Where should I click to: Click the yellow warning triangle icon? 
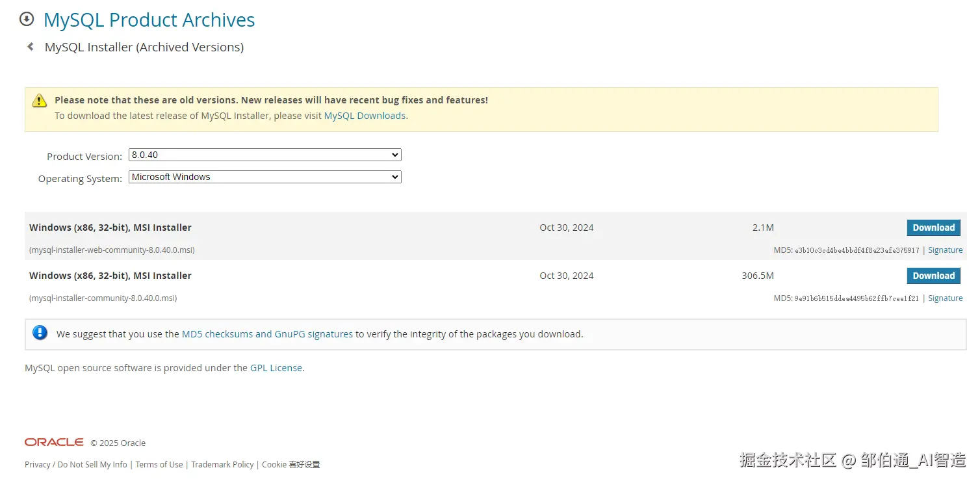[40, 101]
